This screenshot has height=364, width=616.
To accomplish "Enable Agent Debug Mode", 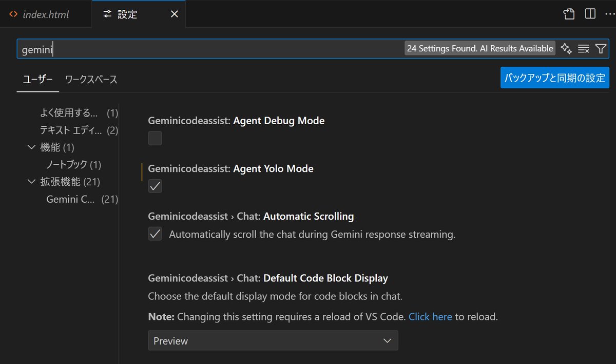I will coord(155,138).
